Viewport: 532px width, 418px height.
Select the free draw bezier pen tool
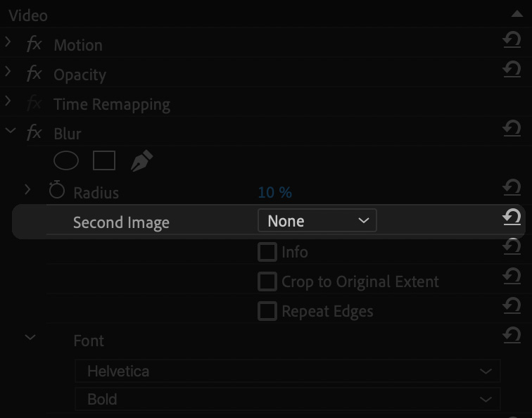click(141, 160)
